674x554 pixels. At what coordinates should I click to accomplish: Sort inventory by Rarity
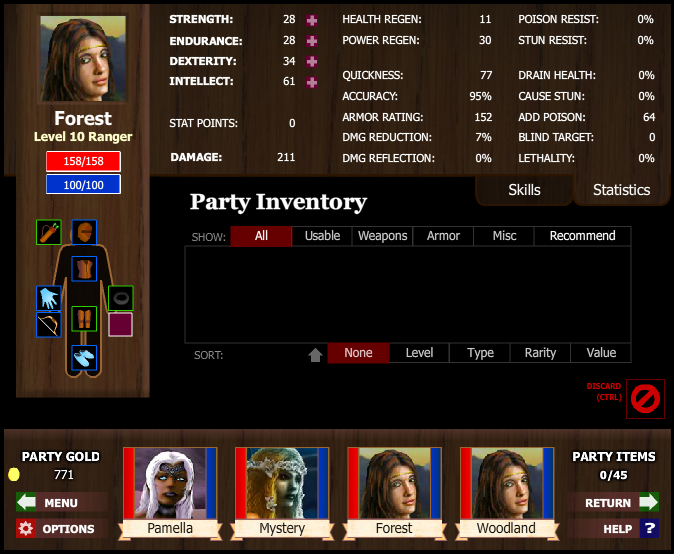(x=540, y=353)
